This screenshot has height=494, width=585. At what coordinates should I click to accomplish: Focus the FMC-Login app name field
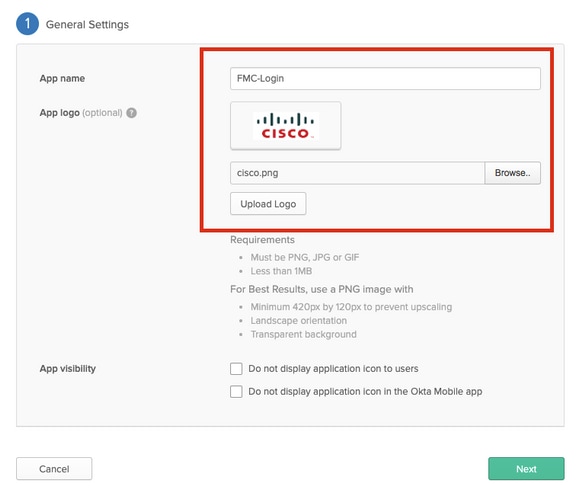(385, 78)
